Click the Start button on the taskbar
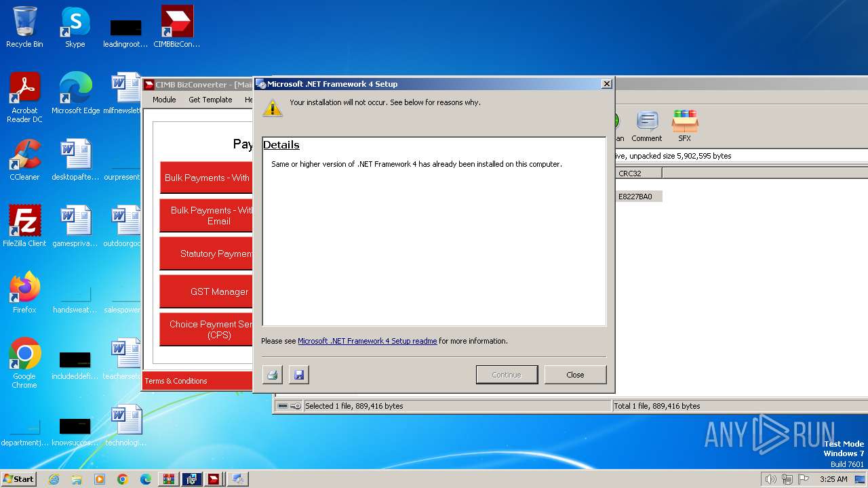This screenshot has height=488, width=868. 19,479
